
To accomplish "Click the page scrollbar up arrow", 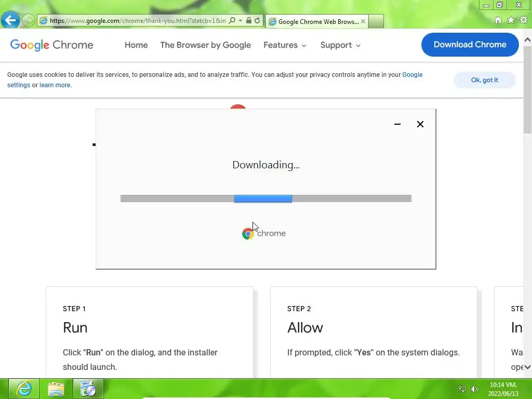I will 527,40.
